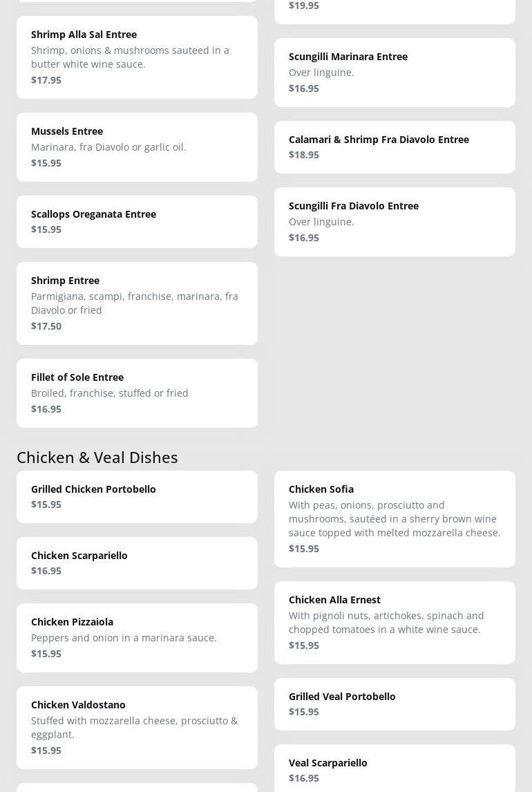Viewport: 532px width, 792px height.
Task: Open Scungilli Marinara Entree item
Action: tap(395, 72)
